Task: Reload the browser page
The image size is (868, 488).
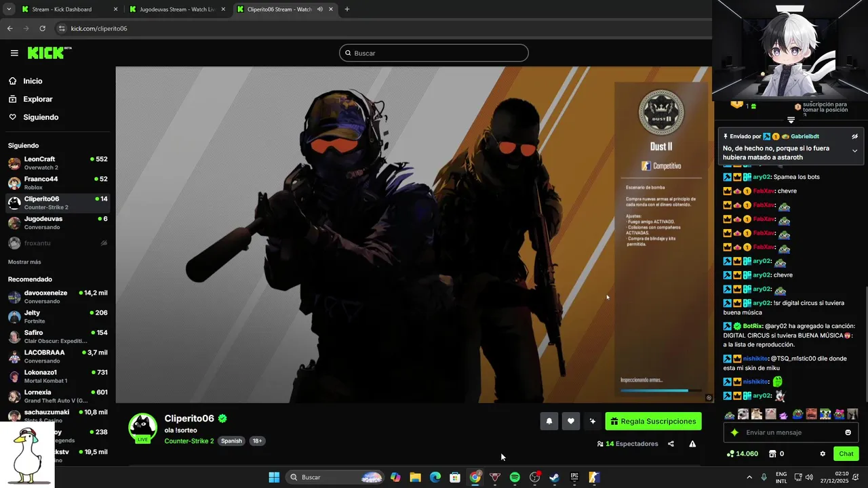Action: coord(42,28)
